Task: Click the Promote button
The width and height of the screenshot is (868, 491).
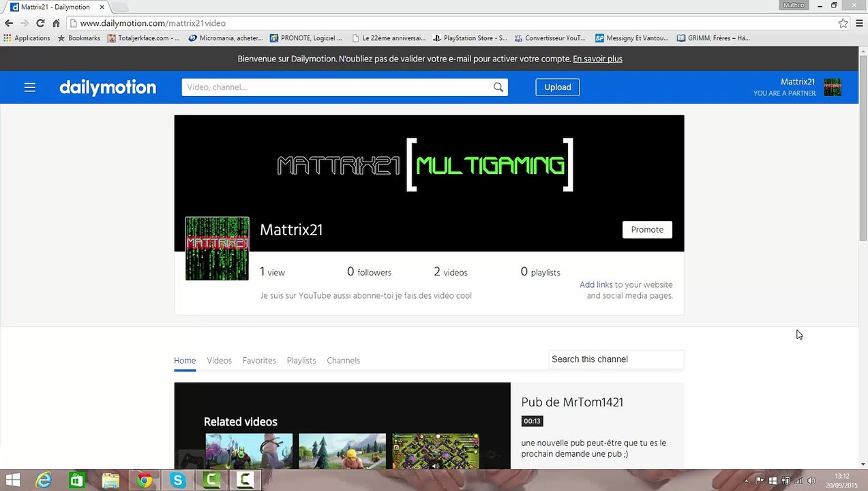Action: tap(647, 230)
